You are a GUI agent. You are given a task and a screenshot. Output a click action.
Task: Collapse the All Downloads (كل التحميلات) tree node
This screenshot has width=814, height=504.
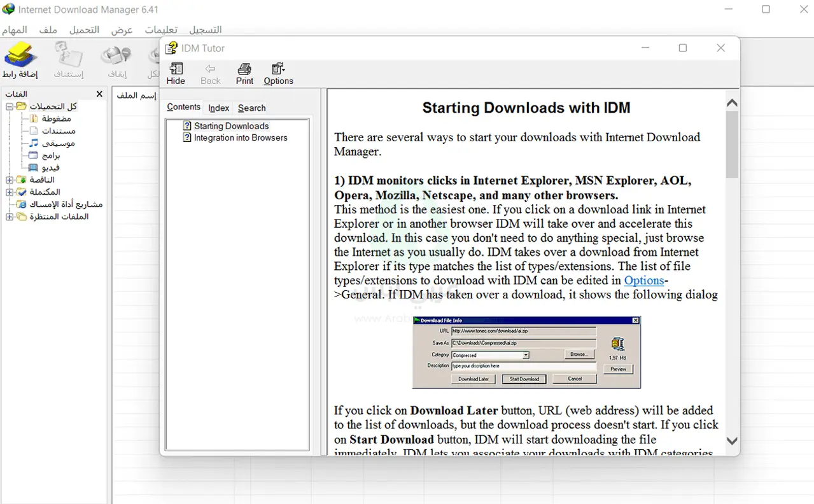click(10, 106)
